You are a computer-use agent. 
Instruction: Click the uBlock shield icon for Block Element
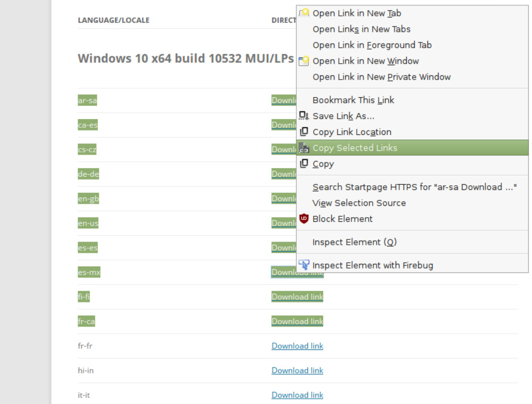pyautogui.click(x=304, y=218)
